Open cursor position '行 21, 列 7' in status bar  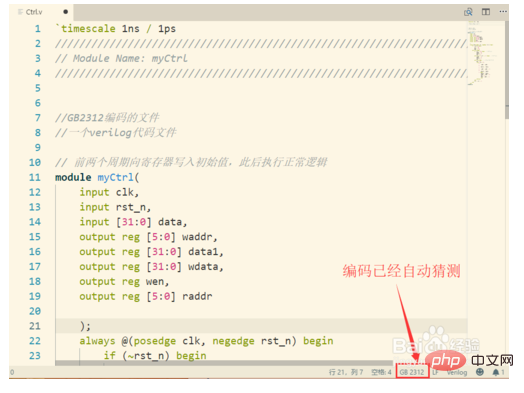click(x=346, y=372)
